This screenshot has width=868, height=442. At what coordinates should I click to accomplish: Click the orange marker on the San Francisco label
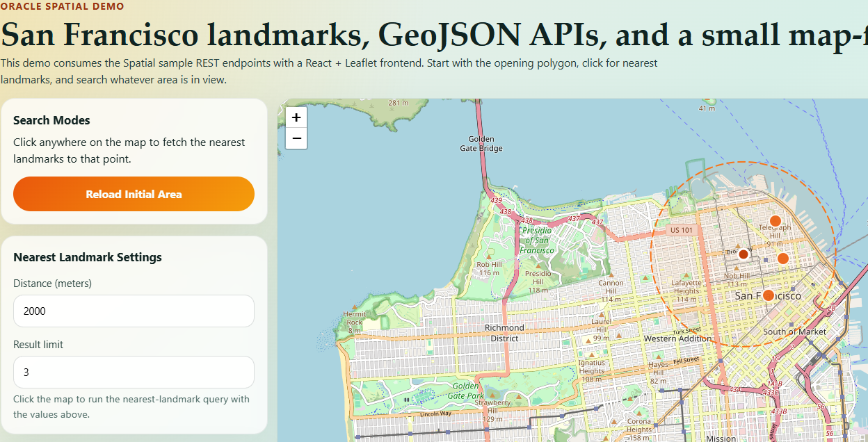point(768,295)
